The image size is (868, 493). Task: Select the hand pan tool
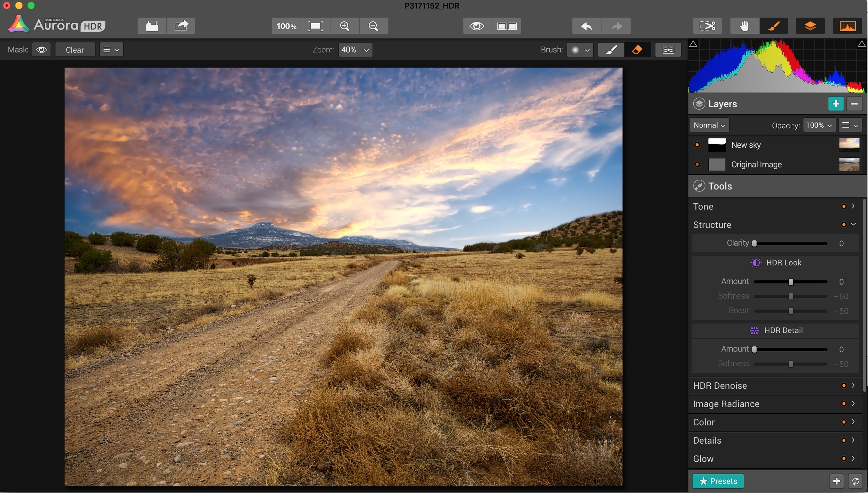click(744, 26)
